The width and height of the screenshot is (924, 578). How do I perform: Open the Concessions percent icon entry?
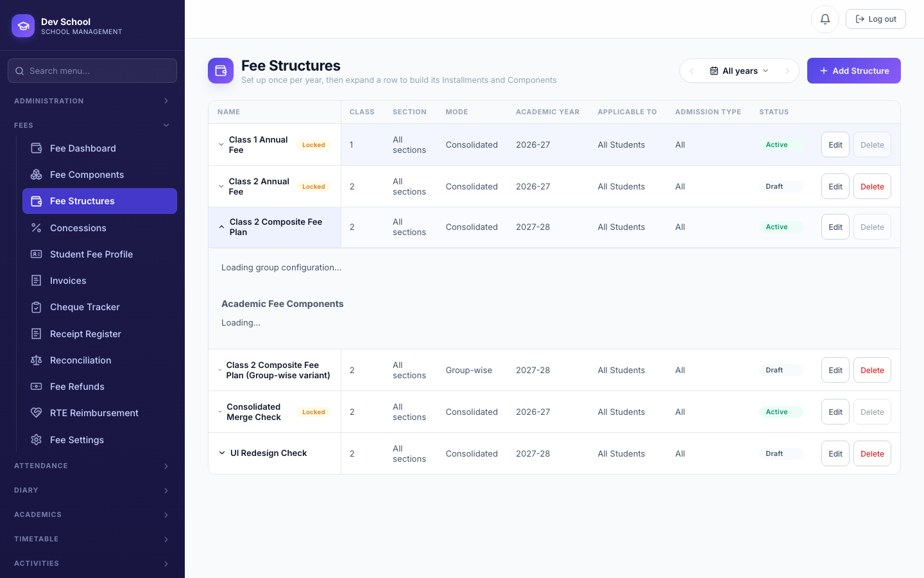point(99,228)
